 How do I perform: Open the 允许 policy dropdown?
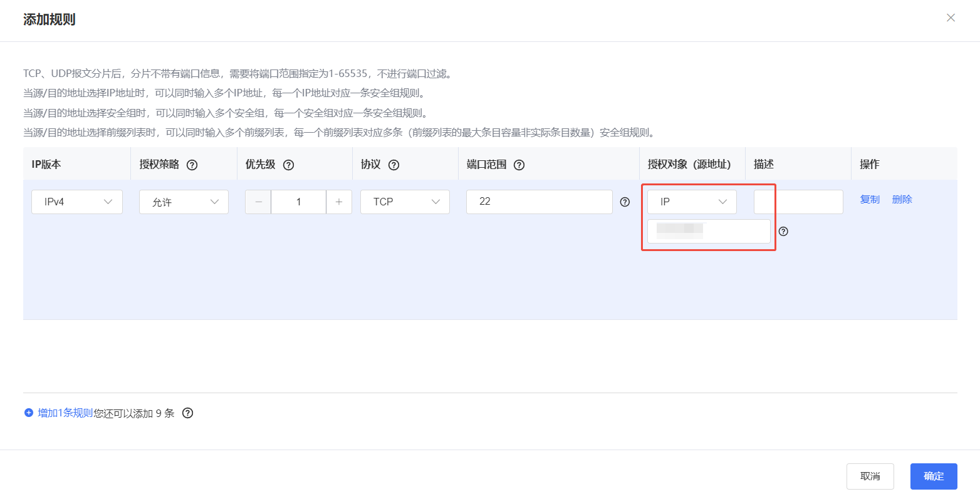(x=184, y=202)
